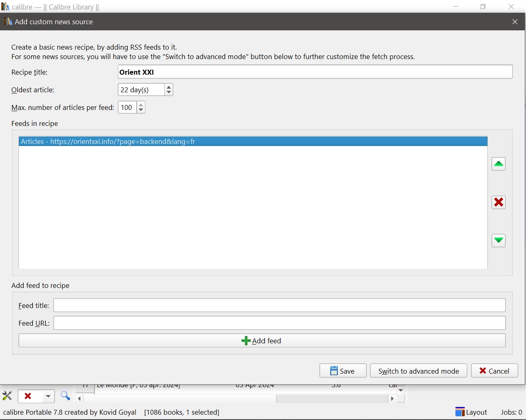
Task: Click the Add feed to recipe label
Action: tap(40, 285)
